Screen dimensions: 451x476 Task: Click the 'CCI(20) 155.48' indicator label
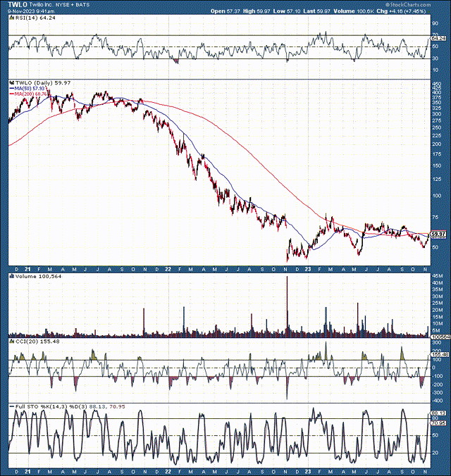[37, 342]
